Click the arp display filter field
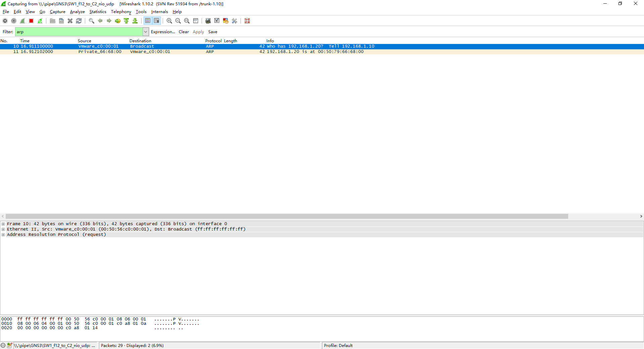The width and height of the screenshot is (644, 349). tap(79, 32)
